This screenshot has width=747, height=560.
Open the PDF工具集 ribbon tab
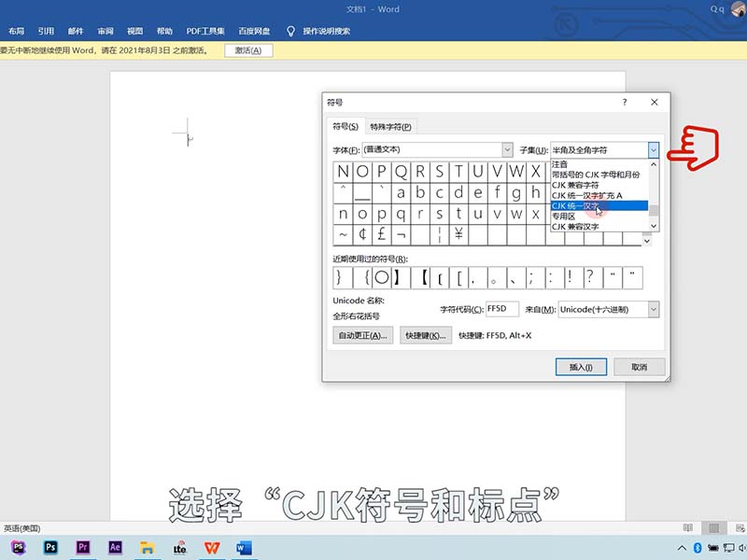pyautogui.click(x=205, y=32)
